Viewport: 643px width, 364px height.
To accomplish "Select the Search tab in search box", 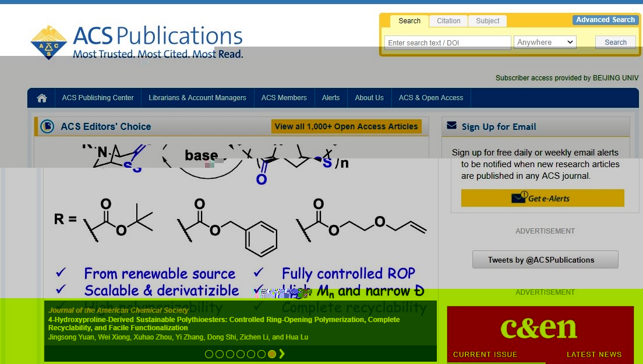I will (409, 21).
